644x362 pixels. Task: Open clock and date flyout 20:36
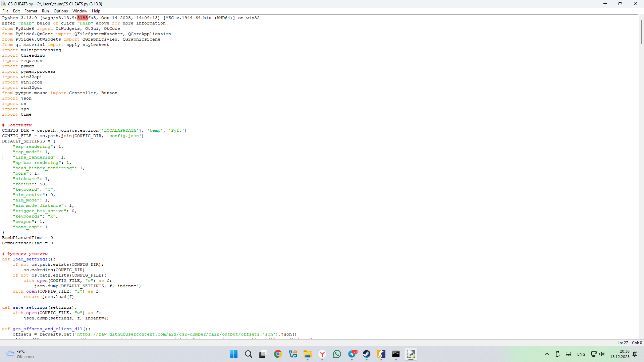(620, 354)
